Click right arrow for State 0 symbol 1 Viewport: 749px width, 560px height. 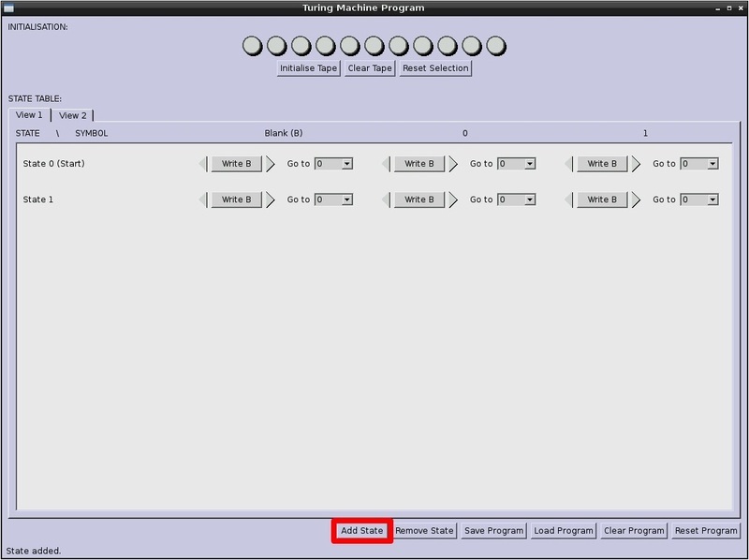[636, 164]
